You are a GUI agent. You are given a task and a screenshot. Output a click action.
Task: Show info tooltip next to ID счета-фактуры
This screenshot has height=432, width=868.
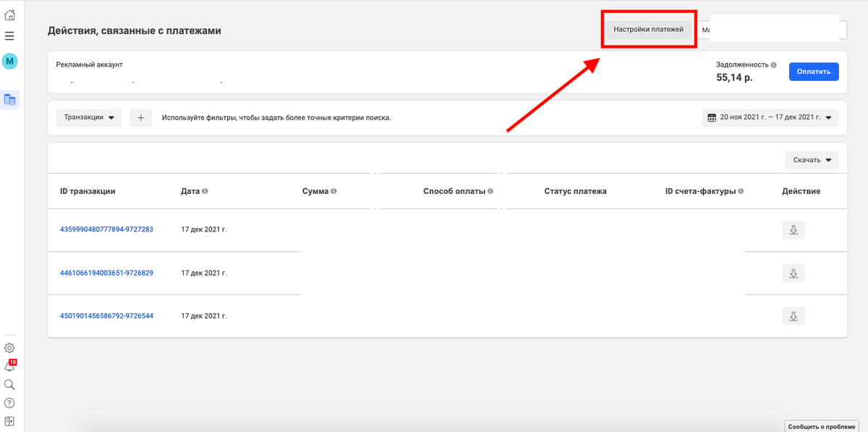(x=741, y=192)
